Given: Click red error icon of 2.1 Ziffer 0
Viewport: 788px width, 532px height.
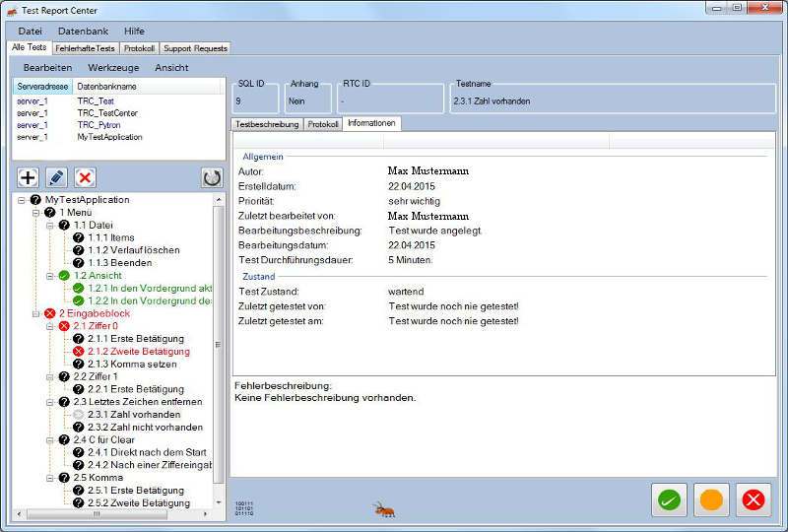Looking at the screenshot, I should click(64, 326).
